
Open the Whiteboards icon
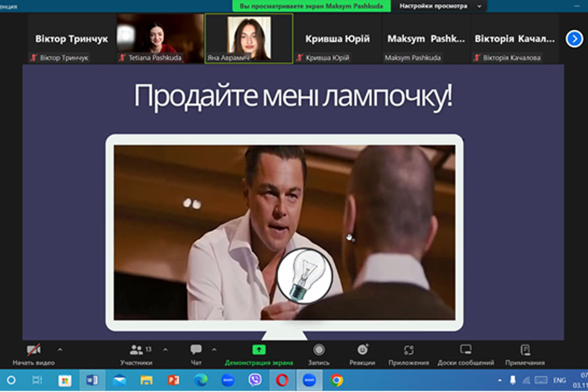pyautogui.click(x=466, y=350)
